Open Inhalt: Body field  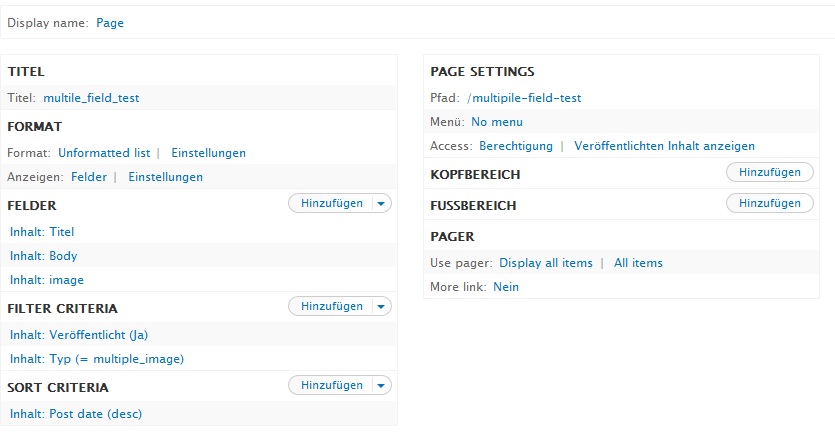point(43,256)
